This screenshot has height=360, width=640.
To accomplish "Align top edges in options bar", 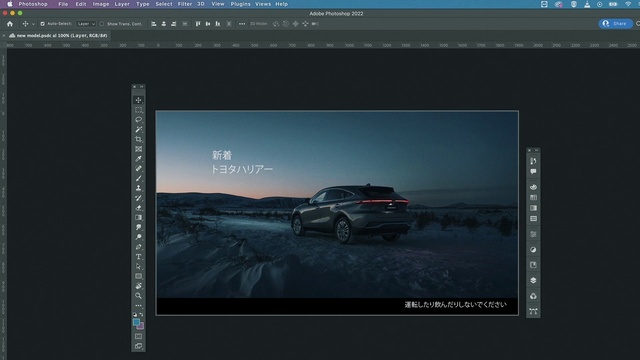I will point(198,24).
